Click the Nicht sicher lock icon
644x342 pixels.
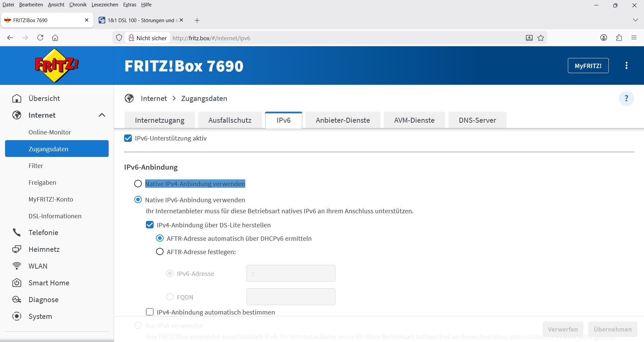pos(131,38)
